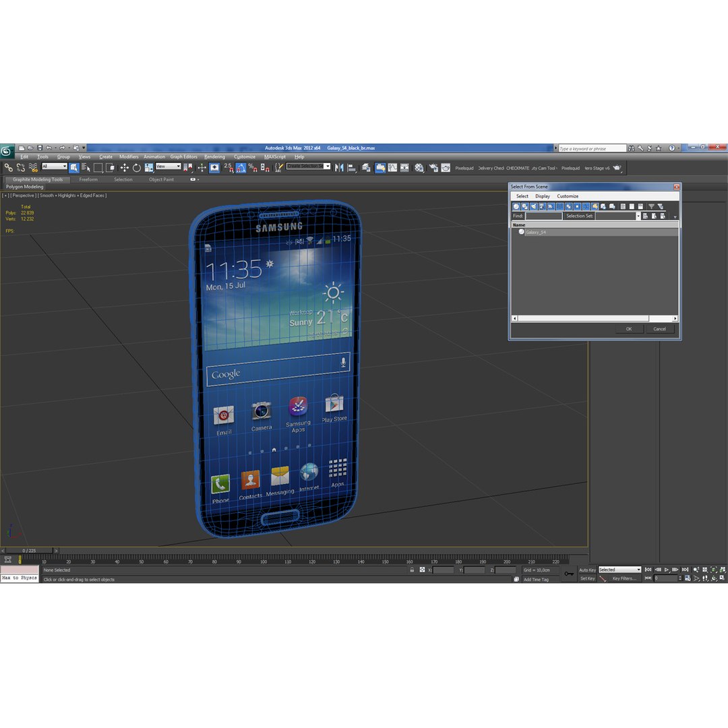Play the animation
This screenshot has width=728, height=728.
pyautogui.click(x=667, y=570)
